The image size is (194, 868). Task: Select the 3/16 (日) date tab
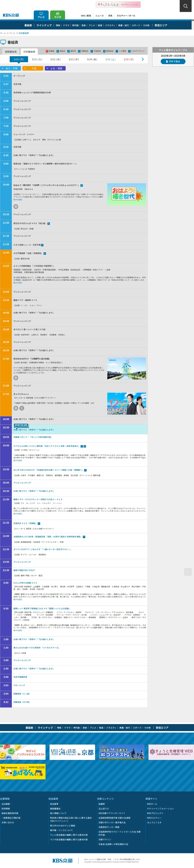pyautogui.click(x=129, y=59)
